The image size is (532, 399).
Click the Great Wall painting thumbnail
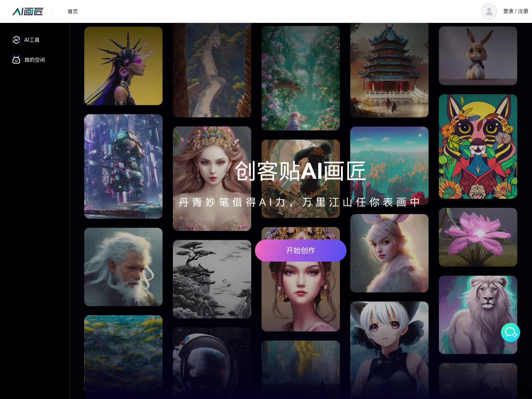[x=212, y=70]
